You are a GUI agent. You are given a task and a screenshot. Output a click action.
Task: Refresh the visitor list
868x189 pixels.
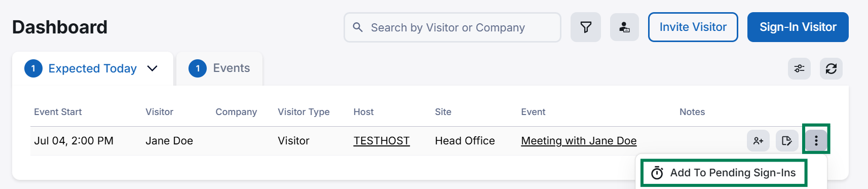click(831, 68)
